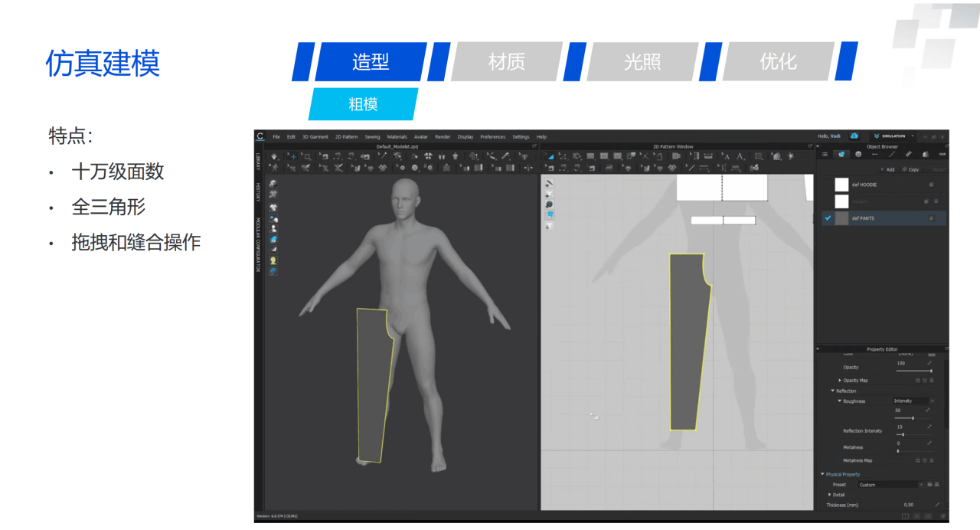Click the Thickness (mm) value field

pos(909,505)
